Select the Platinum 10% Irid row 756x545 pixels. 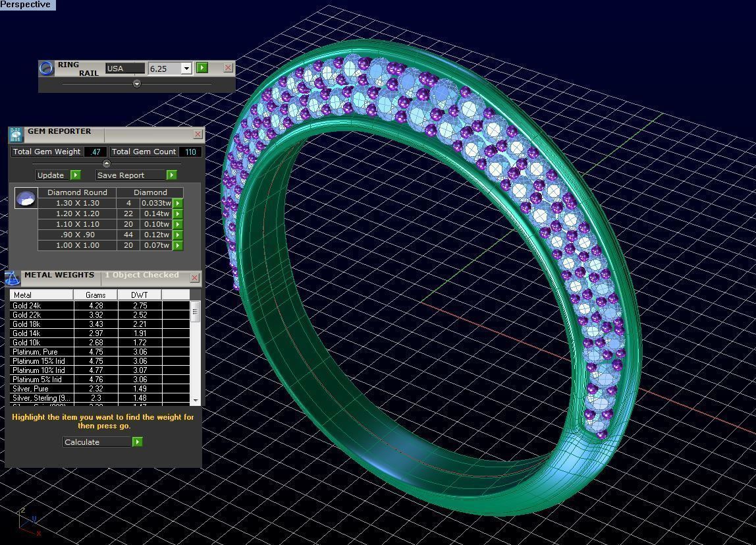(100, 370)
